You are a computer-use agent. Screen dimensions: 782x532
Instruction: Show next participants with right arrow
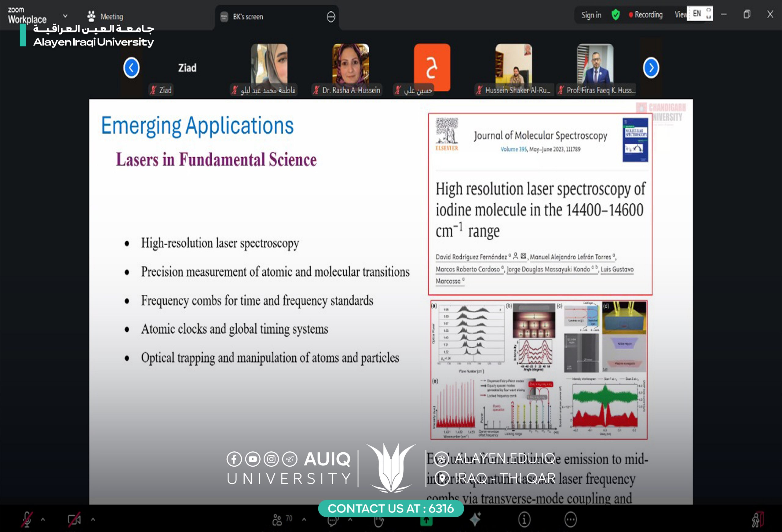(651, 68)
